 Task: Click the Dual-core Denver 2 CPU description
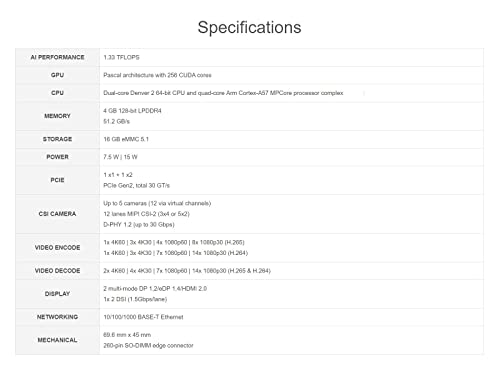[223, 93]
